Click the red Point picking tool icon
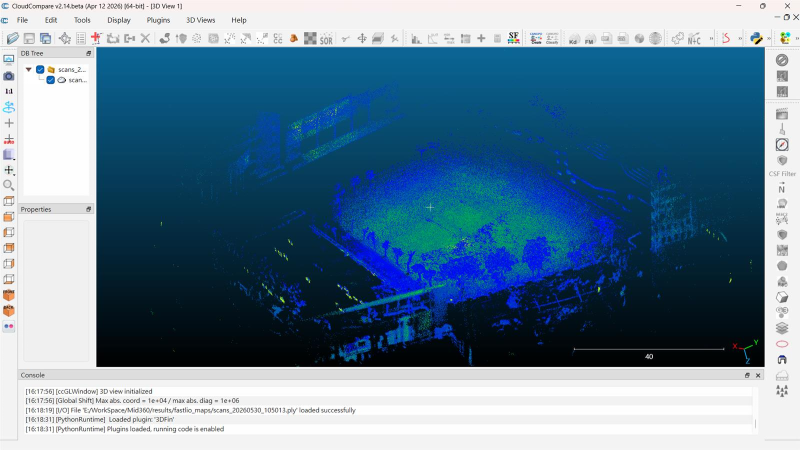The height and width of the screenshot is (450, 800). pos(96,38)
